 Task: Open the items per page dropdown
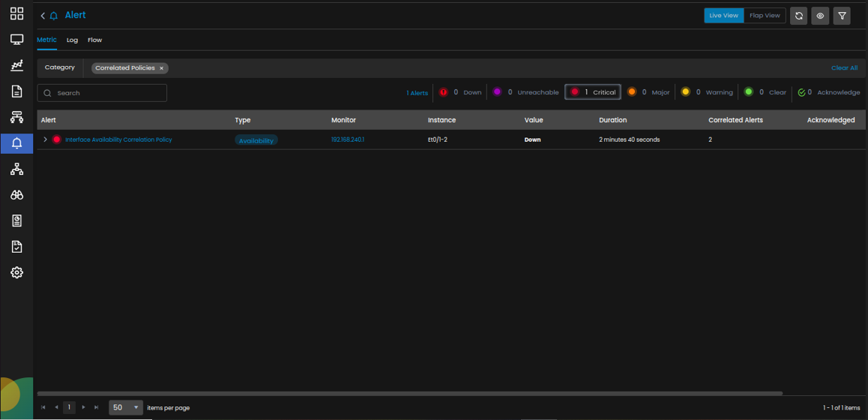tap(126, 407)
